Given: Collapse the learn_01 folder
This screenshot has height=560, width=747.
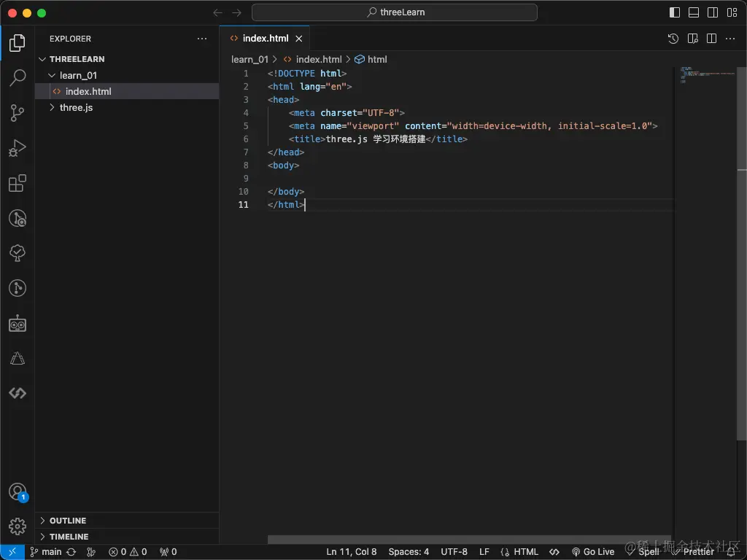Looking at the screenshot, I should (x=77, y=75).
